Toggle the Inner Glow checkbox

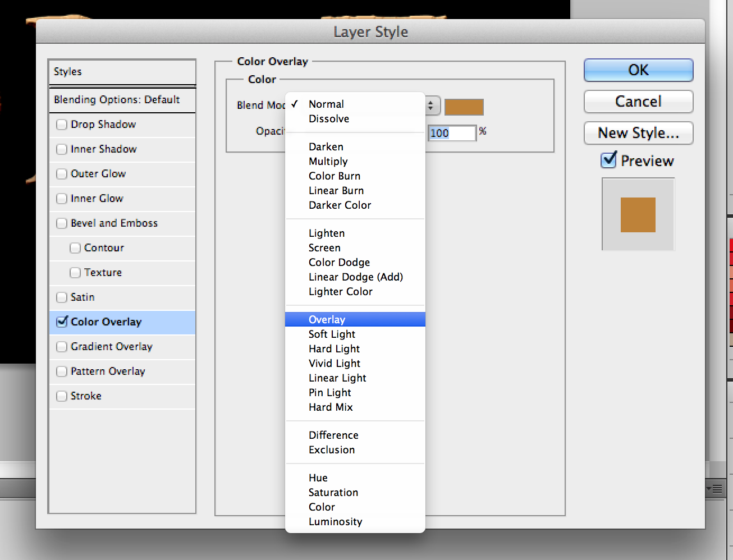click(62, 199)
